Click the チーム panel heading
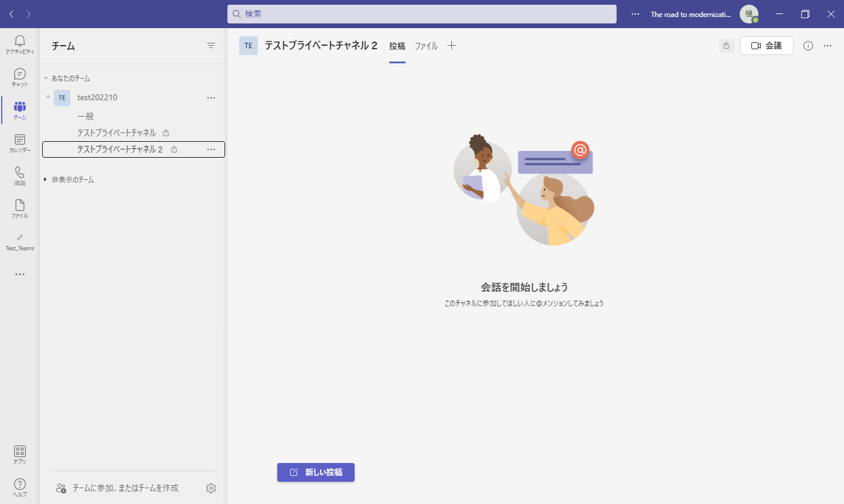 point(63,46)
